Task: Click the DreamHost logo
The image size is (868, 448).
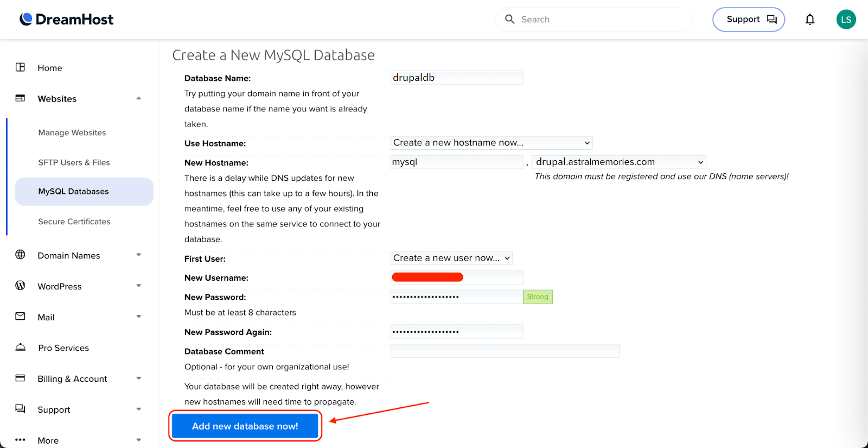Action: coord(67,20)
